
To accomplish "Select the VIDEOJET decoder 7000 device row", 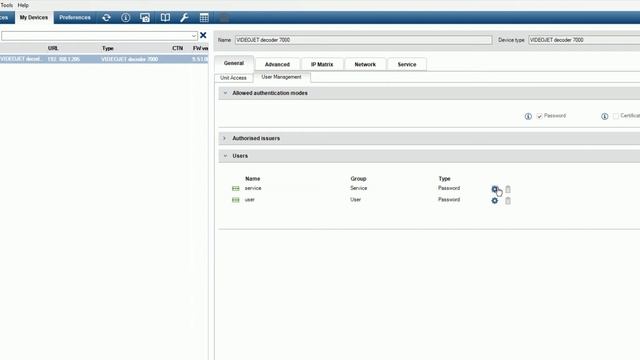I will [104, 59].
